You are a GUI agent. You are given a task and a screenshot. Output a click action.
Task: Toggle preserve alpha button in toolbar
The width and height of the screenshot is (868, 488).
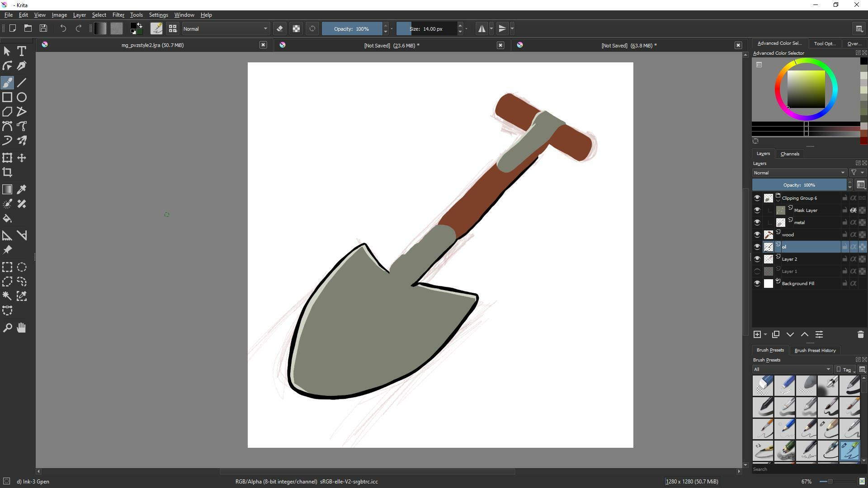pyautogui.click(x=296, y=28)
